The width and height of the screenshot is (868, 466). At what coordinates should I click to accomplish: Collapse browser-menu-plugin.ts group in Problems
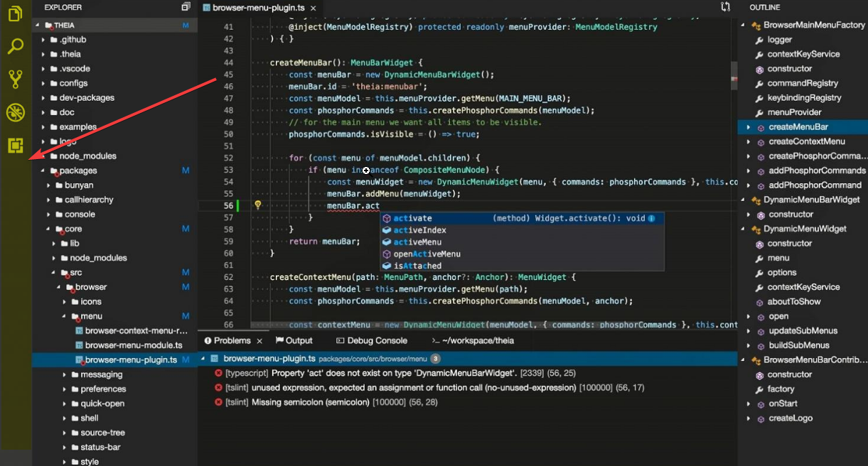[x=203, y=359]
